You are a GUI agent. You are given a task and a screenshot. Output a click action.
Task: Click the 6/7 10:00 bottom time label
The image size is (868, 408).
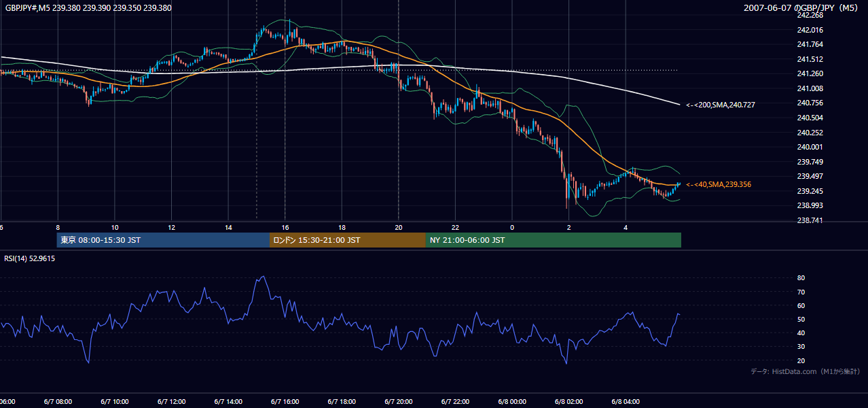click(x=114, y=402)
